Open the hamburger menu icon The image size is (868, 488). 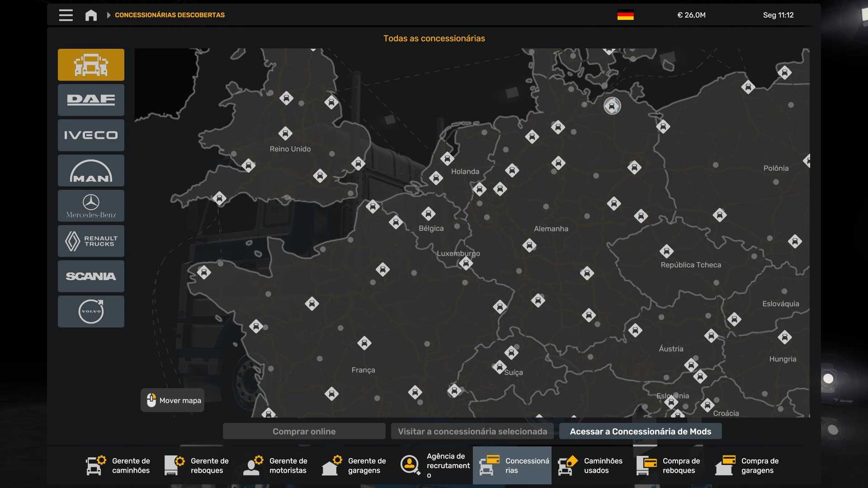(66, 15)
